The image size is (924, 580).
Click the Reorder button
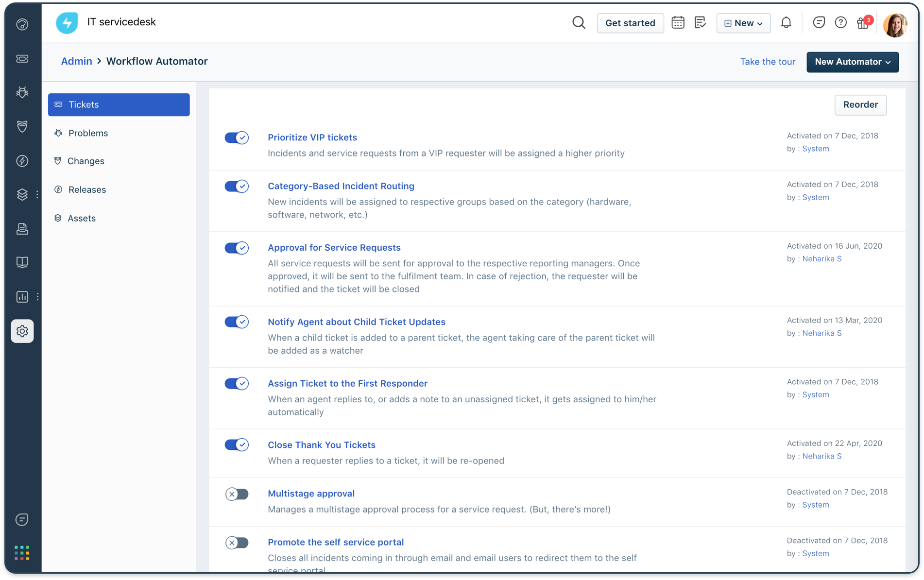860,105
